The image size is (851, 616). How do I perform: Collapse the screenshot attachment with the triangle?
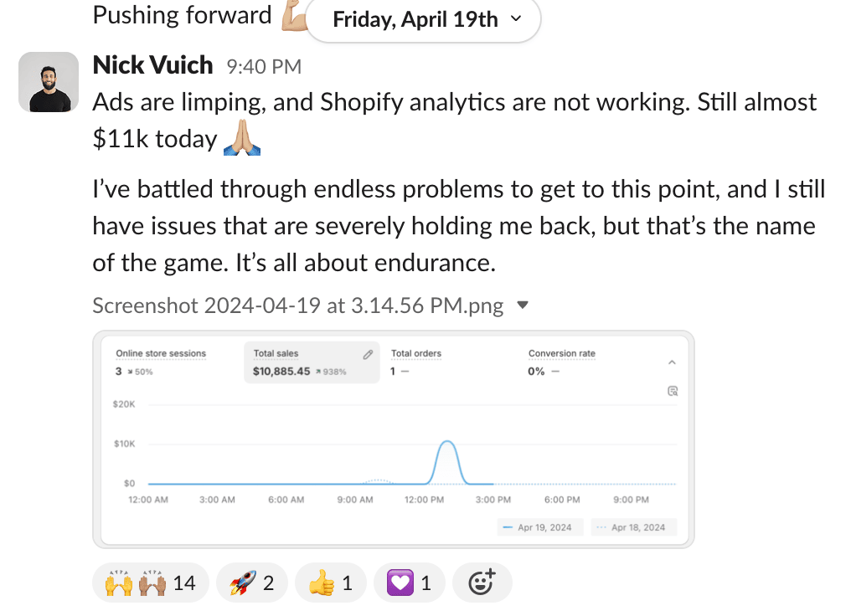coord(523,305)
